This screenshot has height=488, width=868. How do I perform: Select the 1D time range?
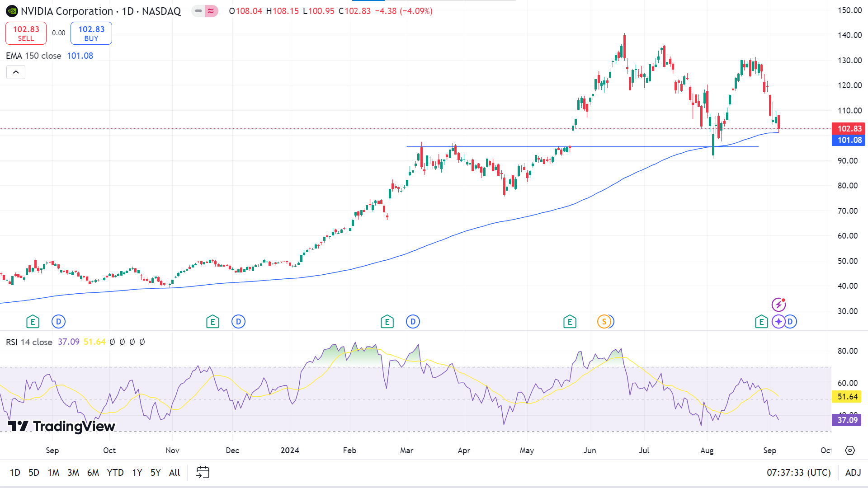coord(15,473)
